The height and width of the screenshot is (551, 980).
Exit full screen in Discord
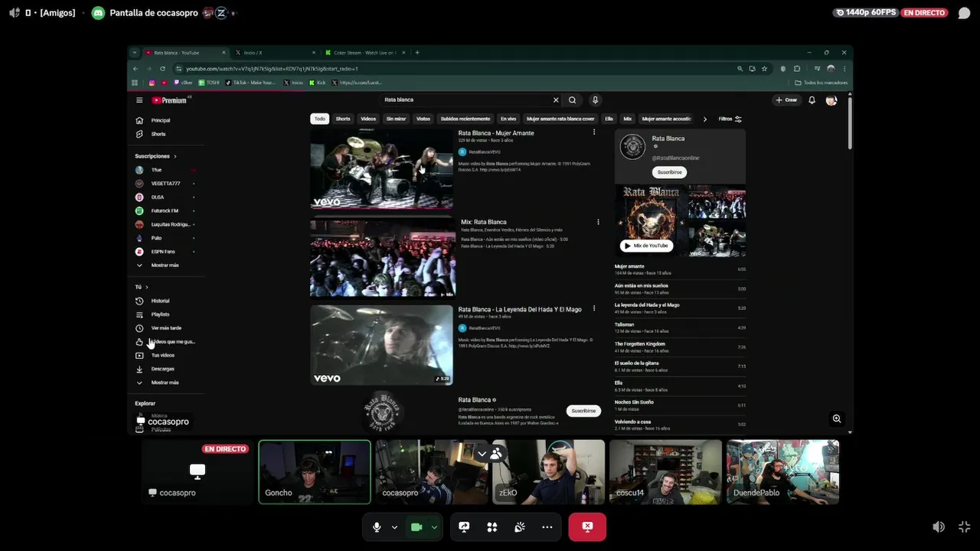click(x=965, y=527)
